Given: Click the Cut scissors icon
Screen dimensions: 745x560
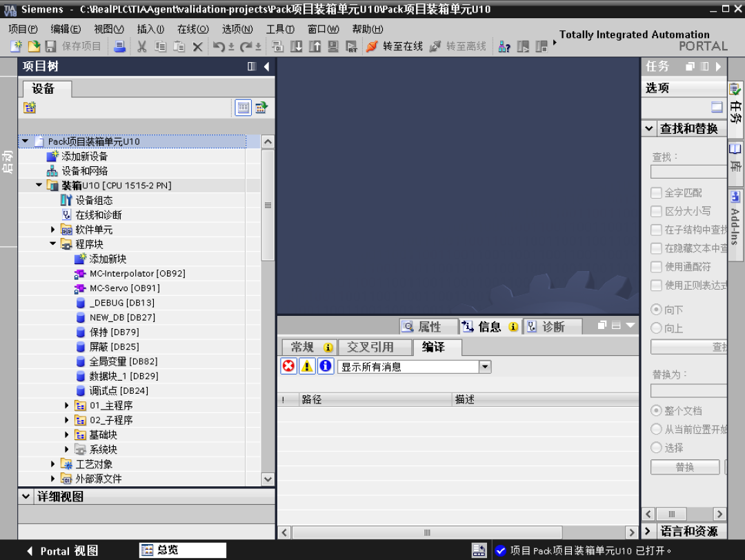Looking at the screenshot, I should point(141,46).
